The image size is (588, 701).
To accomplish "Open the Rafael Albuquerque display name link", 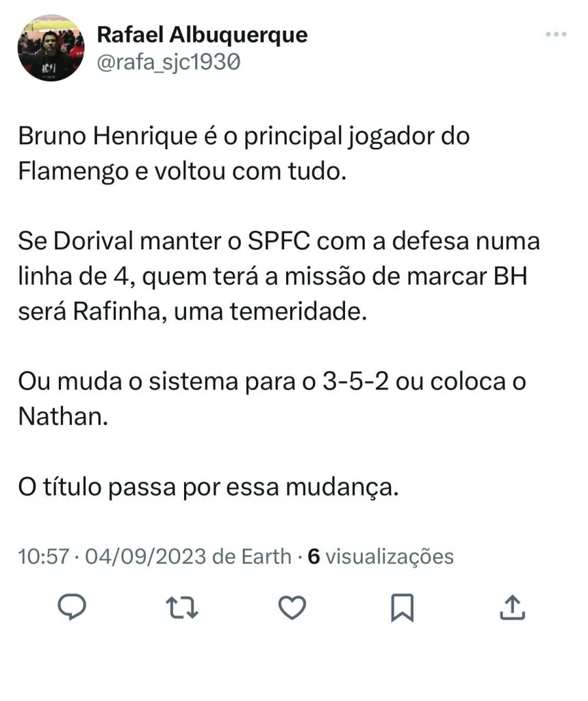I will (202, 34).
